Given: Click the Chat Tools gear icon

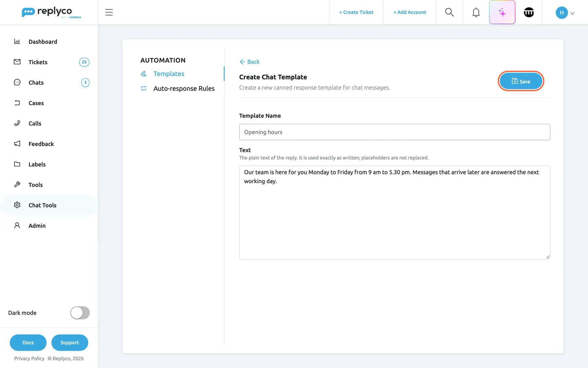Looking at the screenshot, I should click(x=17, y=205).
